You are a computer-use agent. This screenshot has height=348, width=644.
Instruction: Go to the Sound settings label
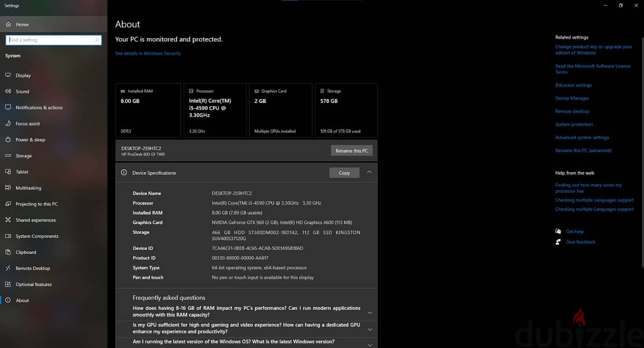(22, 92)
